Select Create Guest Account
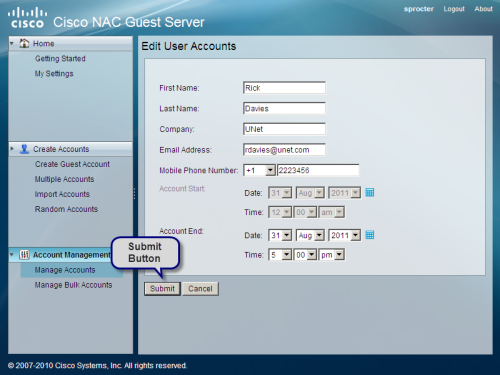This screenshot has height=375, width=500. (72, 164)
